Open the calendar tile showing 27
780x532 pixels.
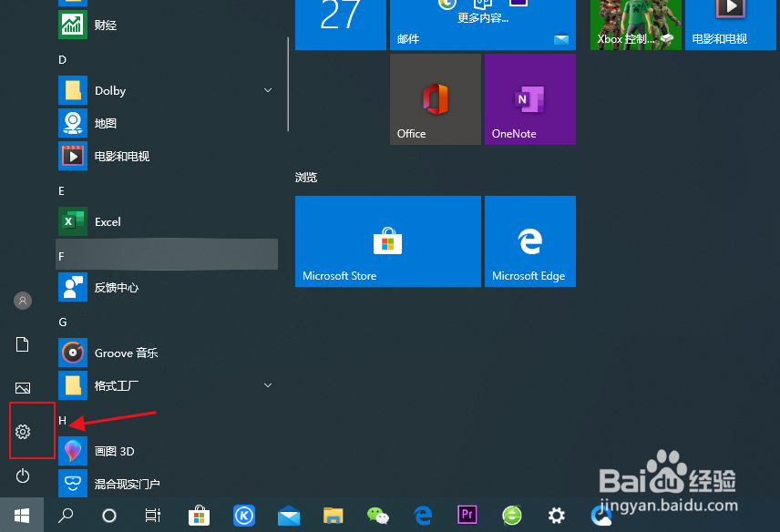[x=341, y=25]
